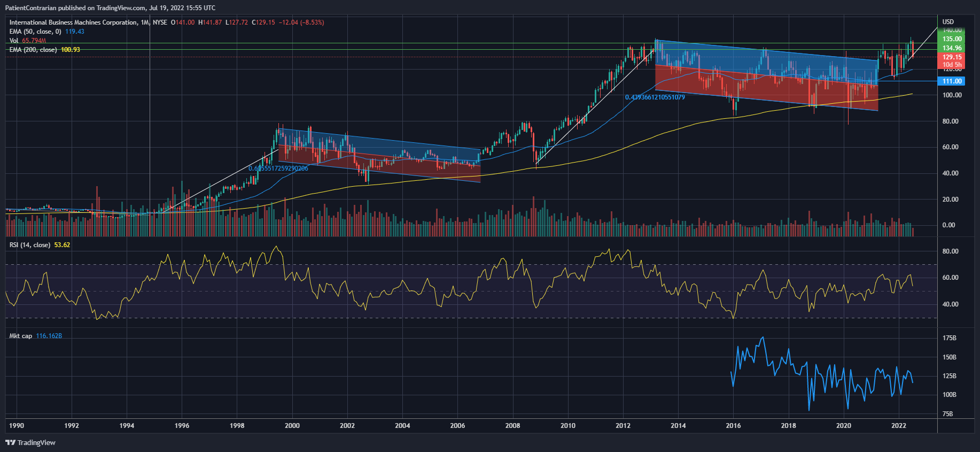
Task: Click the TradingView logo at the chart bottom
Action: coord(30,442)
